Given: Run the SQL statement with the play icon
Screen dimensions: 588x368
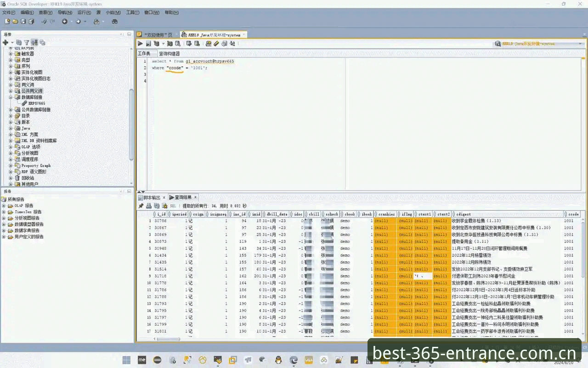Looking at the screenshot, I should tap(140, 44).
